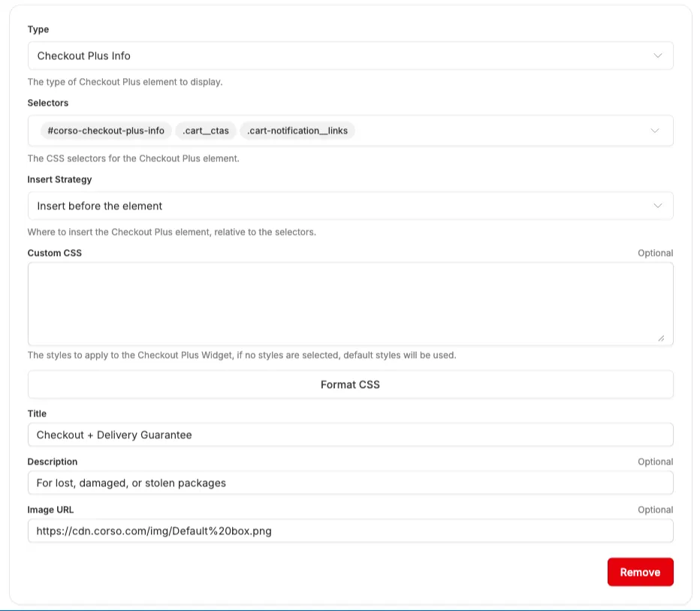Focus the Image URL input field

coord(350,531)
